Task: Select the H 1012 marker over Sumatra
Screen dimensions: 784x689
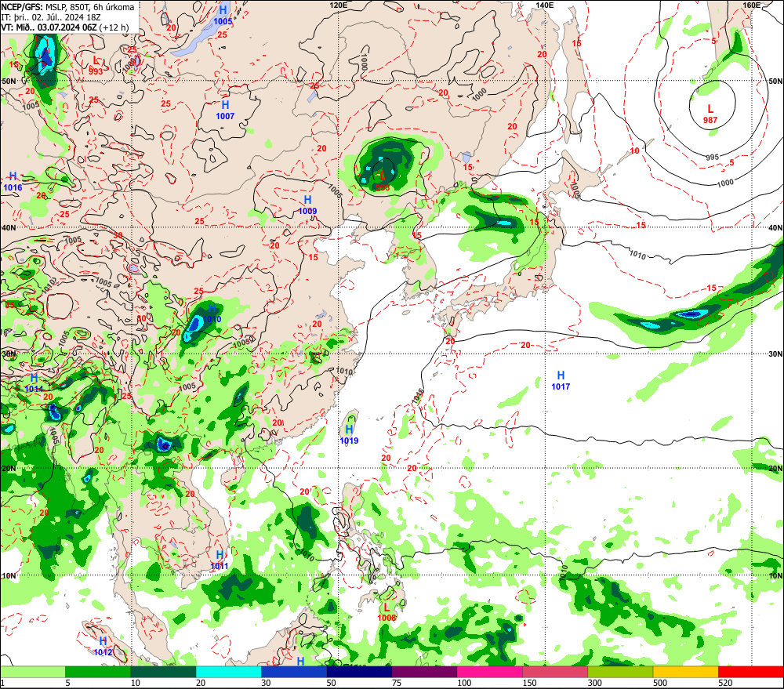Action: tap(103, 647)
